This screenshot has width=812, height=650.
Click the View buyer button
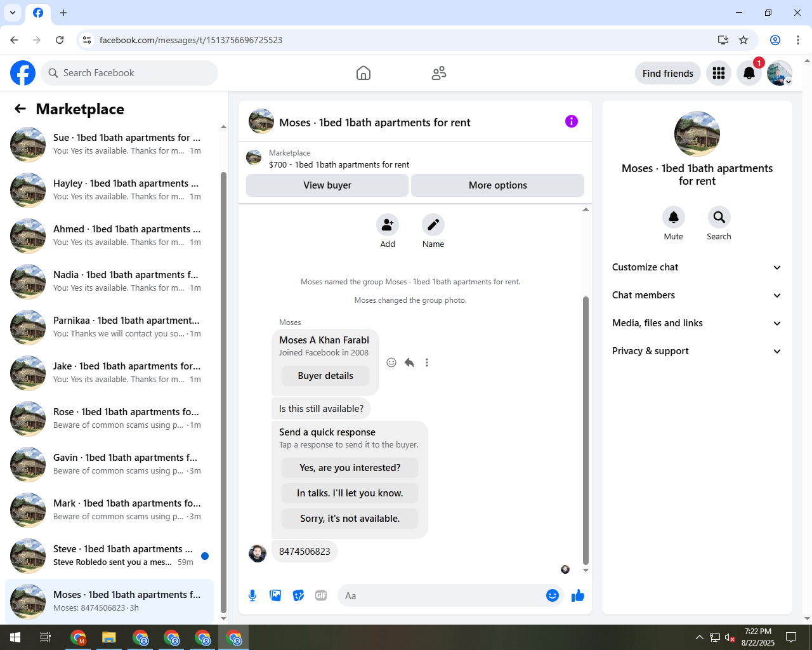(x=327, y=185)
